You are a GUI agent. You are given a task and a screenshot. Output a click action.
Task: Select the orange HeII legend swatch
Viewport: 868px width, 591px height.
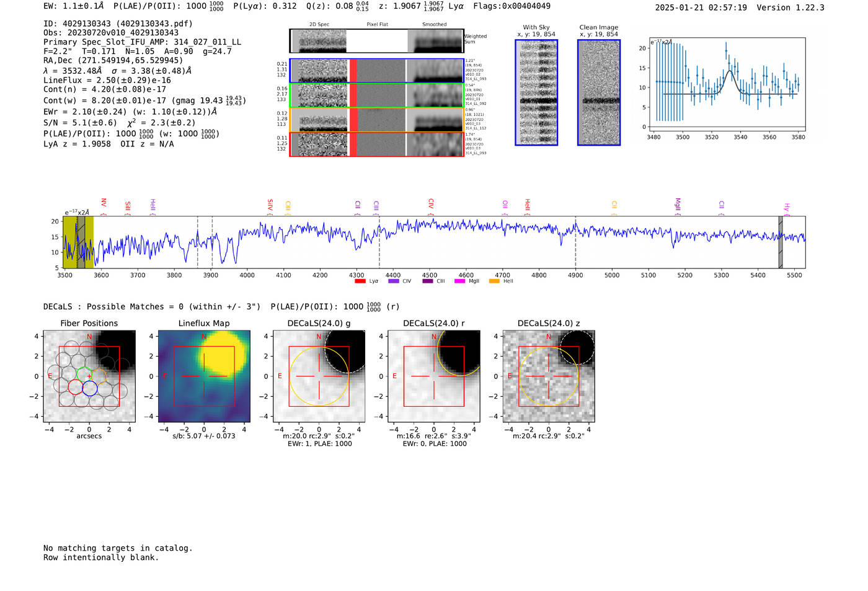[x=494, y=281]
